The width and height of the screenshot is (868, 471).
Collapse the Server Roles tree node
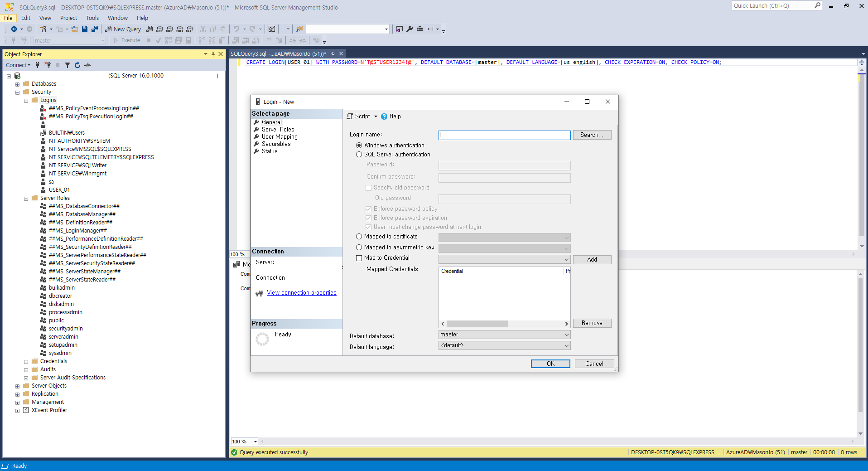[26, 198]
